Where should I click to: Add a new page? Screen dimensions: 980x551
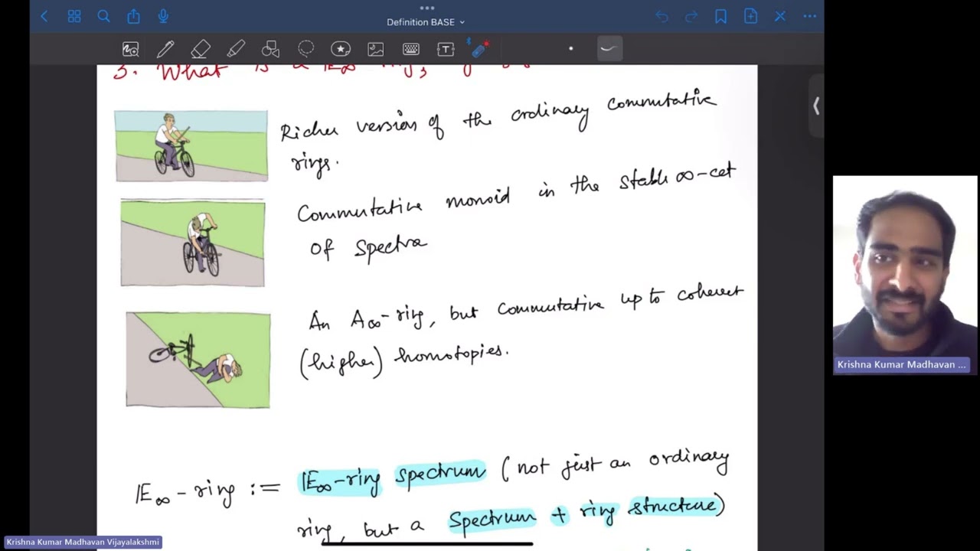coord(750,16)
